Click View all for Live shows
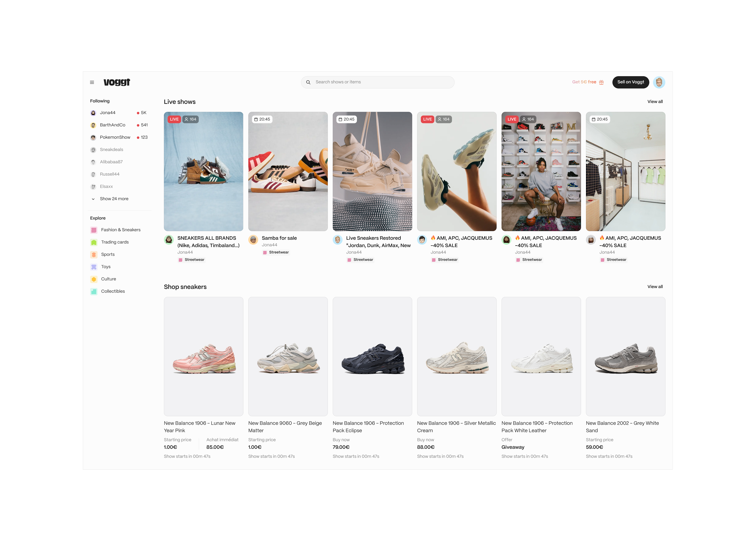Viewport: 756px width, 541px height. click(x=655, y=102)
